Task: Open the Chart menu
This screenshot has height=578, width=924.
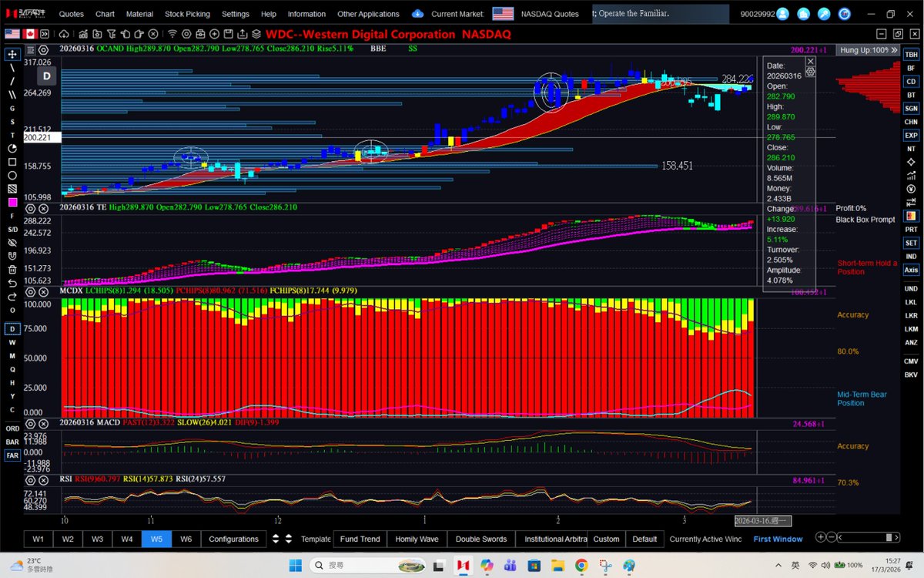Action: tap(105, 14)
